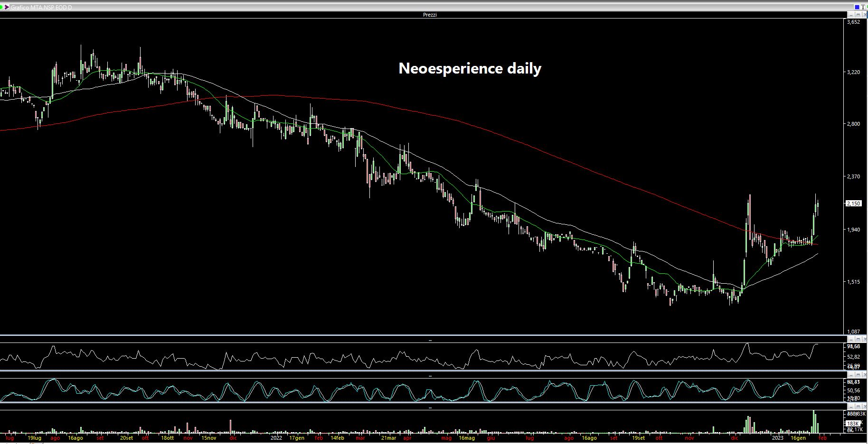Close the single-line oscillator panel showing 52,82

pyautogui.click(x=865, y=339)
